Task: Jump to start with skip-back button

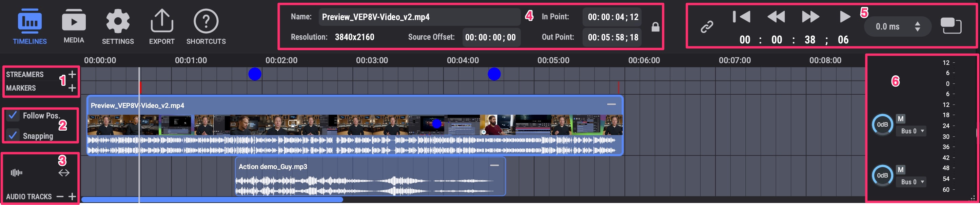Action: 741,17
